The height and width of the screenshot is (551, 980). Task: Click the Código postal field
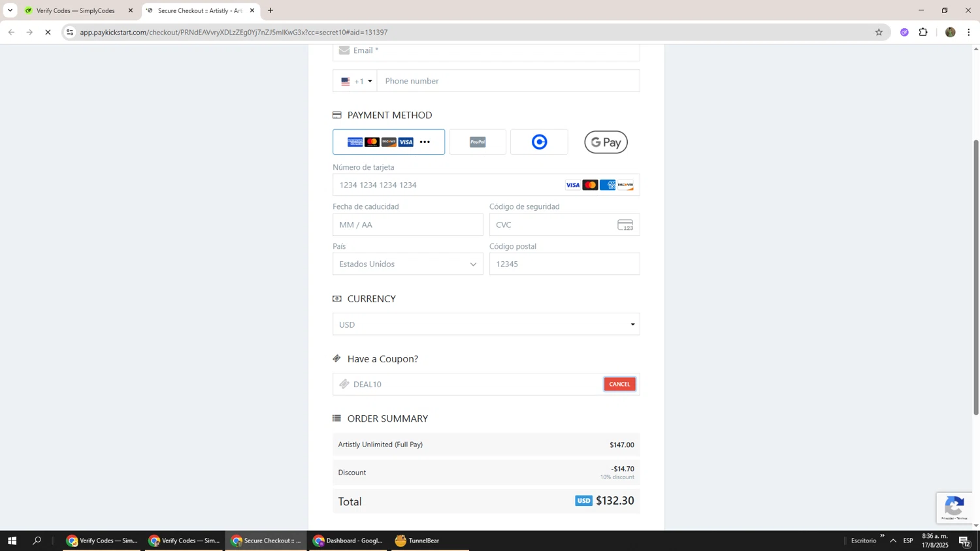pos(564,264)
